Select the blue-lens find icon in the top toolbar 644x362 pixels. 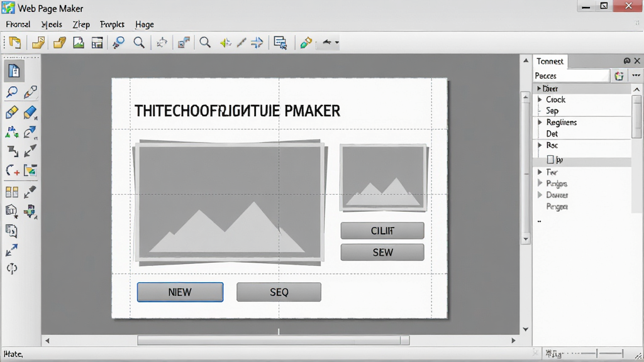click(x=119, y=42)
